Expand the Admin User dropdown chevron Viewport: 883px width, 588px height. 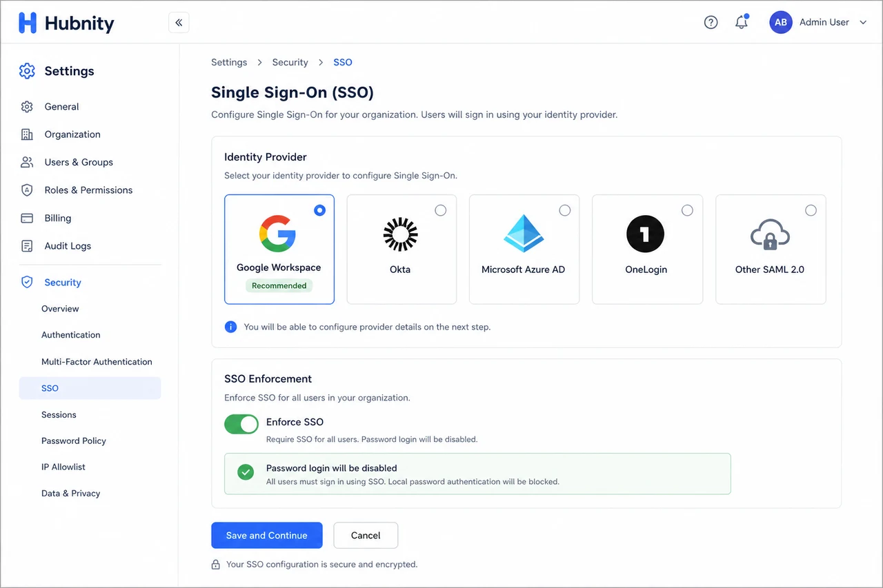pyautogui.click(x=863, y=23)
